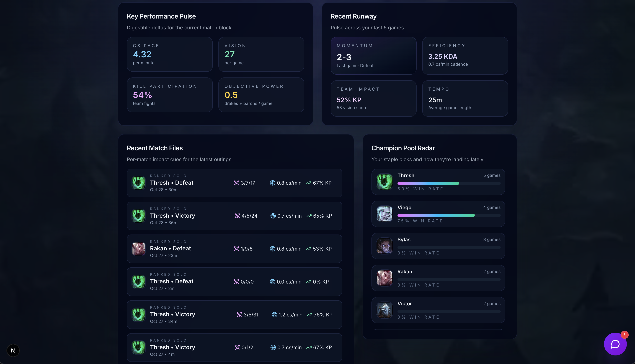Click cs/min target icon on 1.2 cs/min match
This screenshot has width=635, height=364.
[274, 315]
